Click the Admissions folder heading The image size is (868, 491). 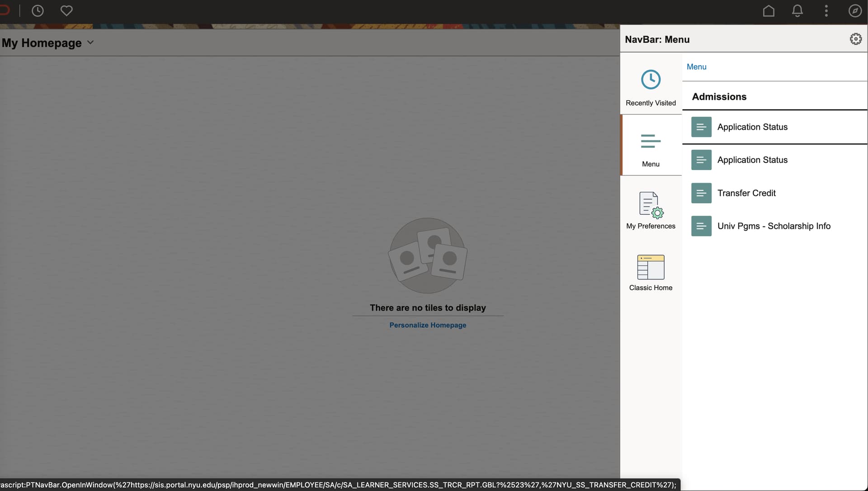pos(719,97)
